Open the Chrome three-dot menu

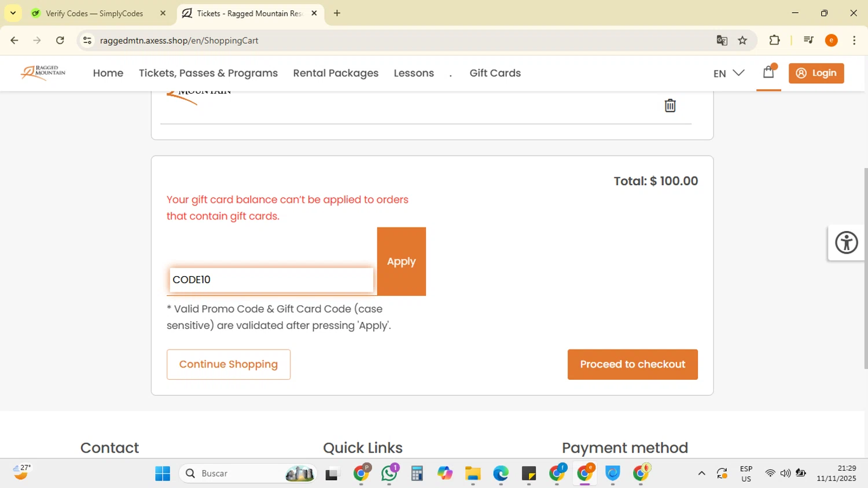855,41
